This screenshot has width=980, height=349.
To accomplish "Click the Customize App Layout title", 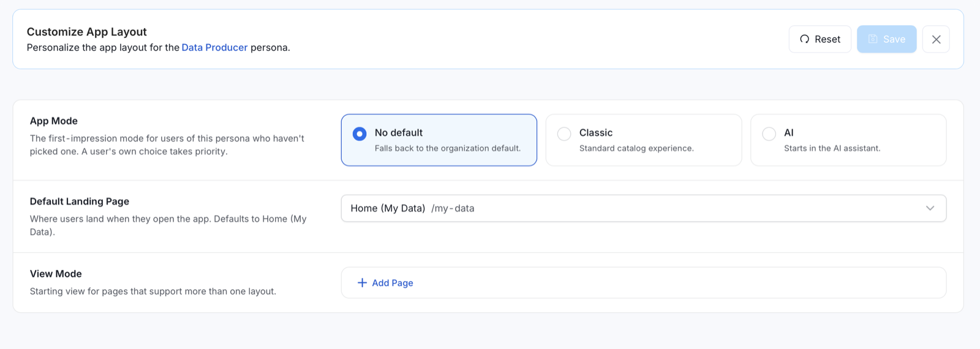I will click(x=87, y=32).
